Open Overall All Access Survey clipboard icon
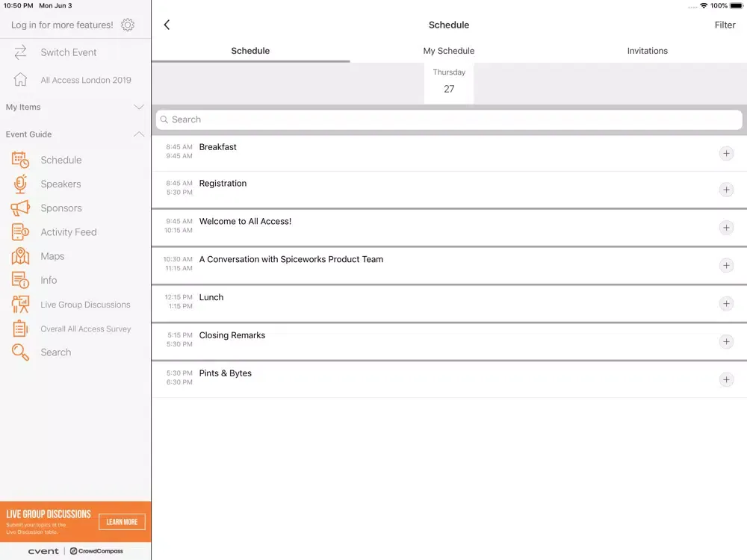 click(20, 329)
